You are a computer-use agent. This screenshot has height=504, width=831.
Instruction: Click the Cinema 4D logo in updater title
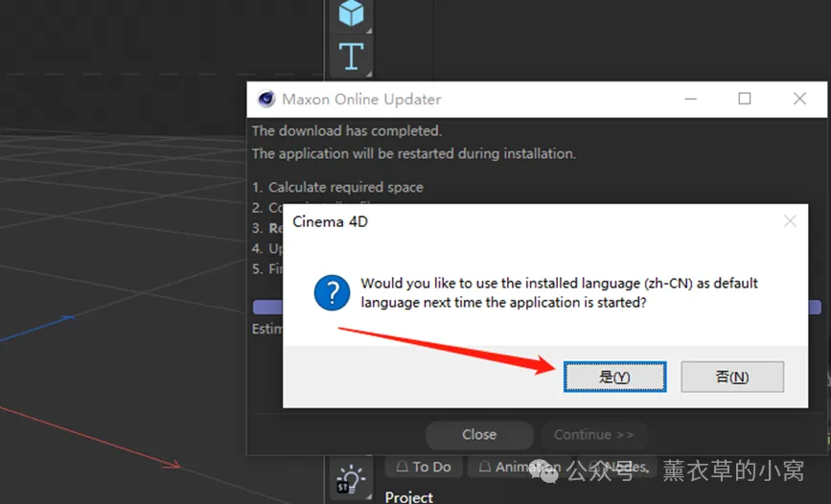coord(266,99)
